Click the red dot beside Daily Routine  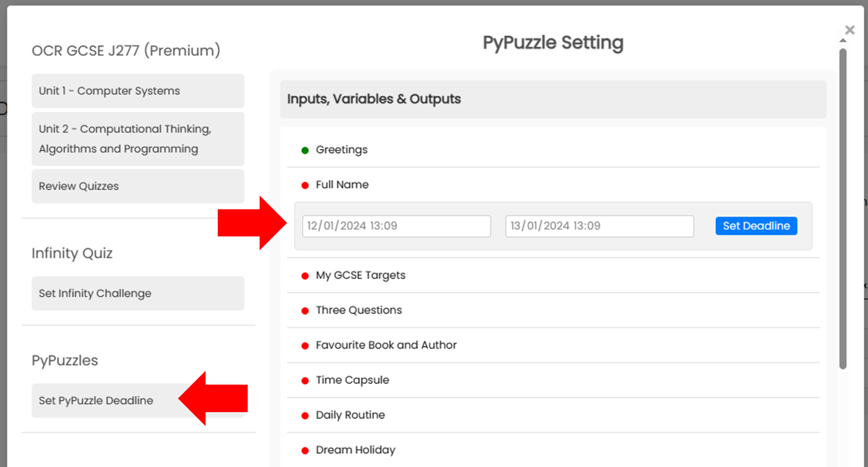coord(305,415)
